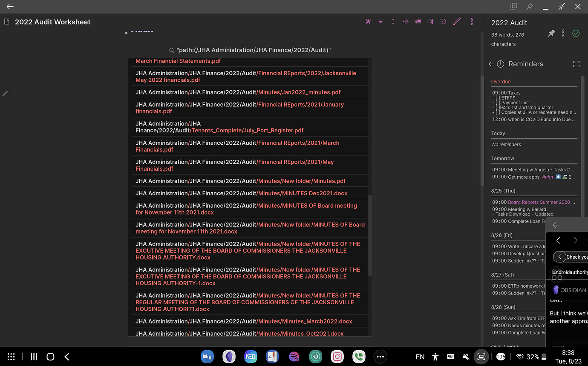This screenshot has width=588, height=366.
Task: Open the keyboard toggle icon in the toolbar
Action: [x=418, y=21]
